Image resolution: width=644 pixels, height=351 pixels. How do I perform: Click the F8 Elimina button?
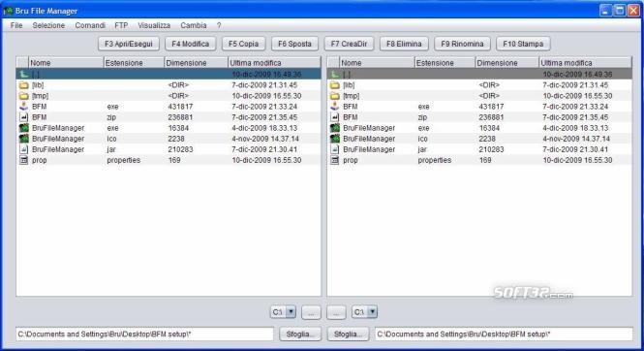404,44
